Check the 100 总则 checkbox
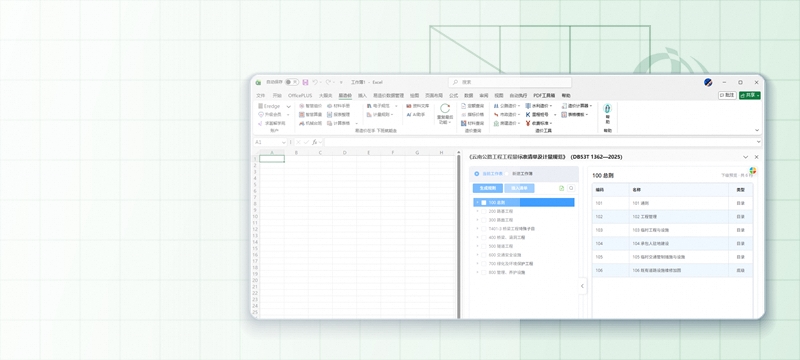800x360 pixels. pos(484,202)
